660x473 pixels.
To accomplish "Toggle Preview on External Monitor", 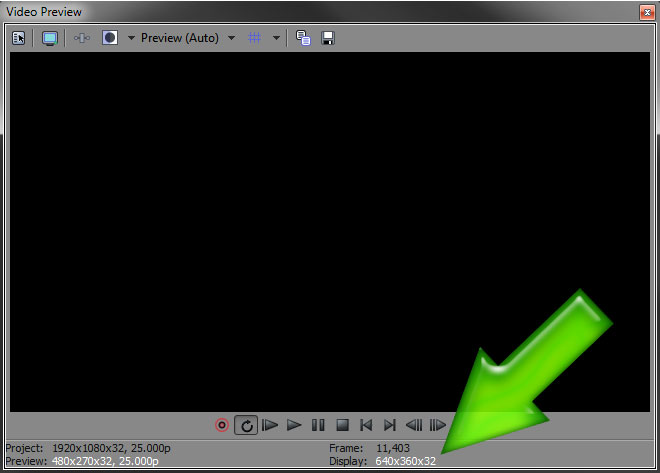I will (50, 38).
